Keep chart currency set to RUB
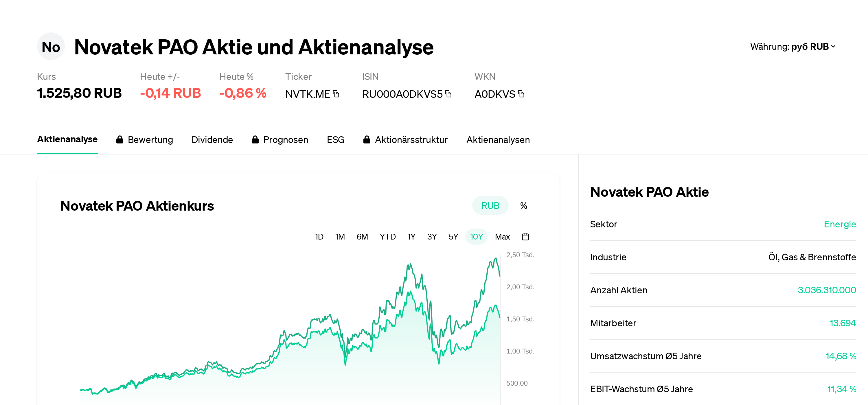Viewport: 868px width, 405px height. (x=490, y=205)
